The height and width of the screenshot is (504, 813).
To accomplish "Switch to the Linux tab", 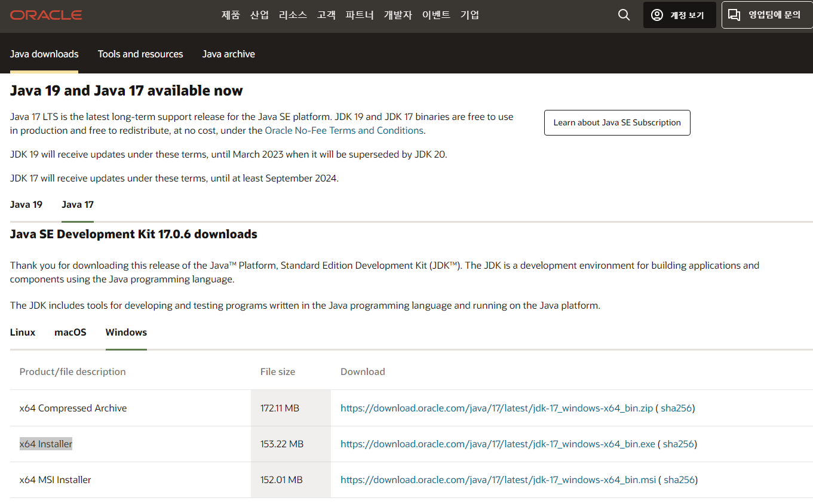I will pyautogui.click(x=23, y=332).
